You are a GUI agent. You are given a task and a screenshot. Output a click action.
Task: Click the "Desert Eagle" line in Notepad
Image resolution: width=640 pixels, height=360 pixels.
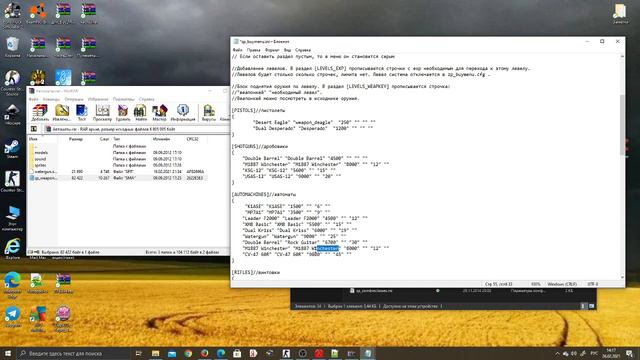pos(314,122)
